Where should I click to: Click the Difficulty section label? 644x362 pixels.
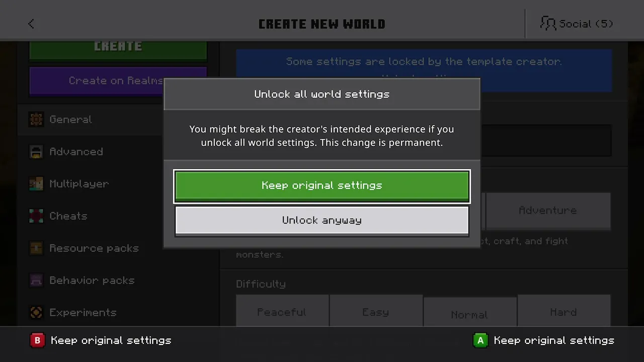[261, 284]
